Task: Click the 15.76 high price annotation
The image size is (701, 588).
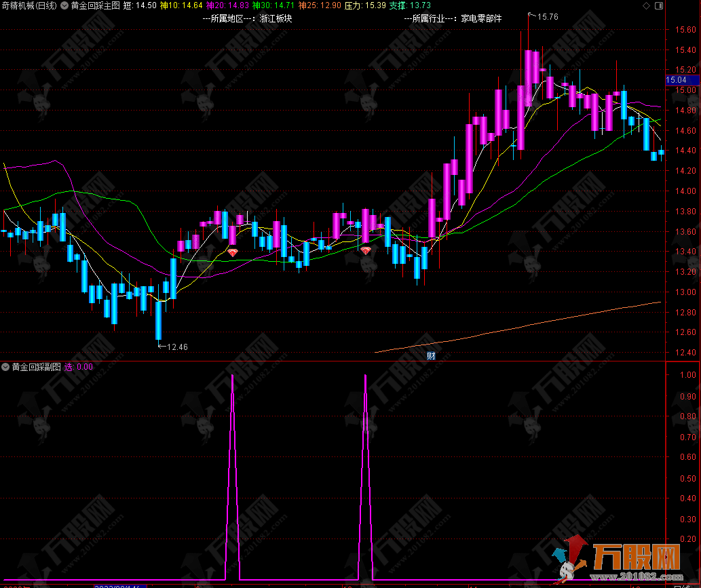Action: tap(548, 17)
